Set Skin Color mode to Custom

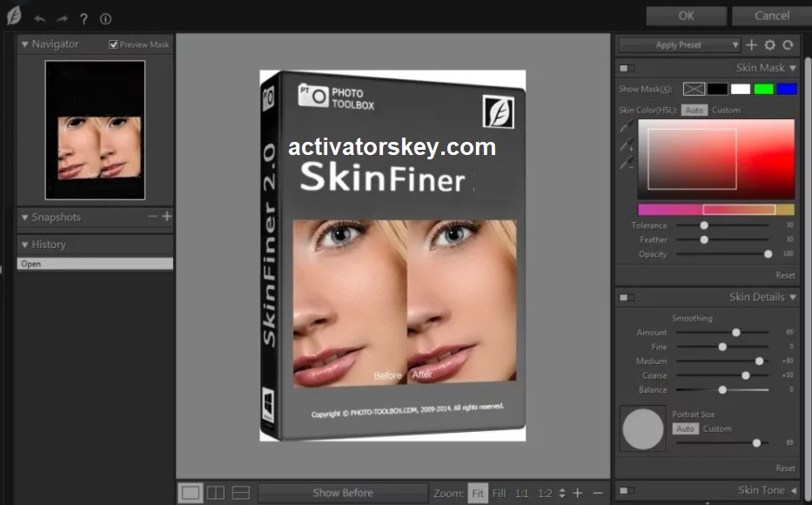tap(726, 111)
